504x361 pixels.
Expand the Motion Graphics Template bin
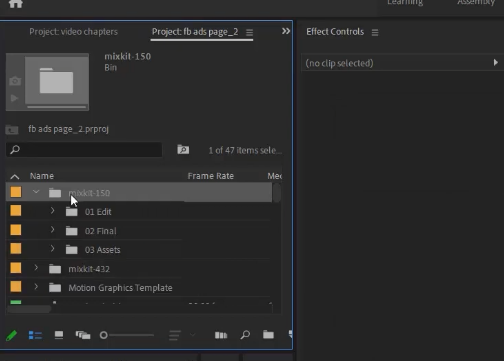[x=36, y=287]
